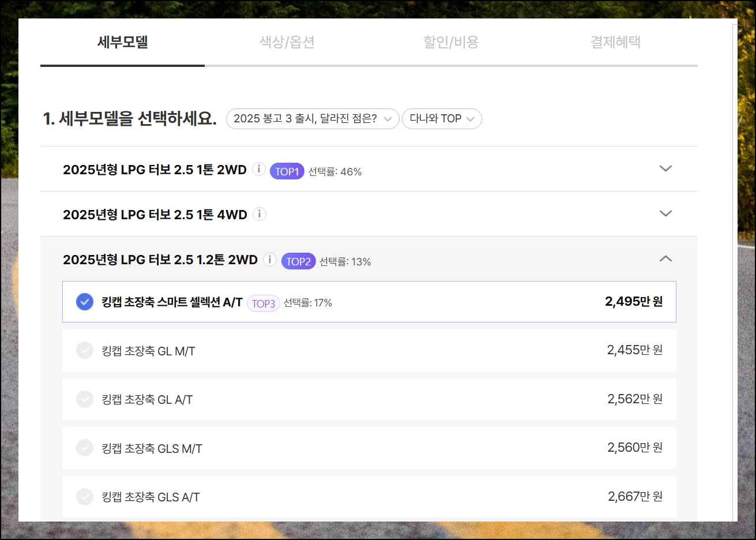
Task: Click the 선택률: 17% text
Action: [308, 303]
